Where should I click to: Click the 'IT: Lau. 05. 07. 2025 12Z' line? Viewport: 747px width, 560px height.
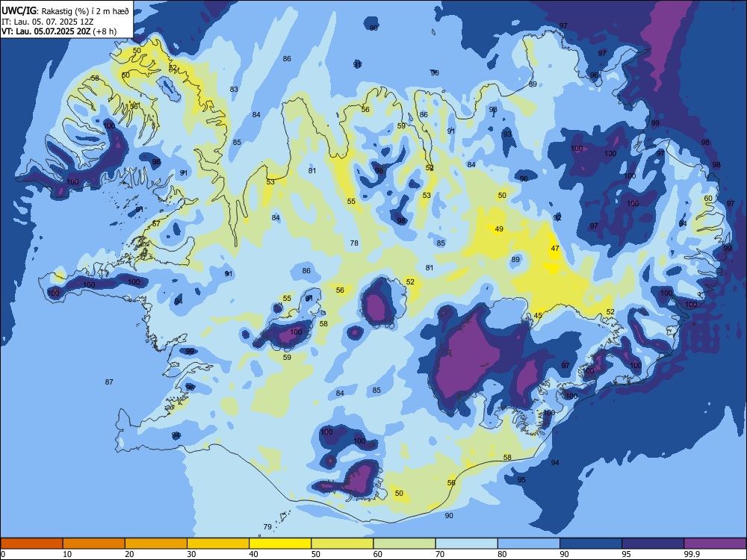(47, 22)
